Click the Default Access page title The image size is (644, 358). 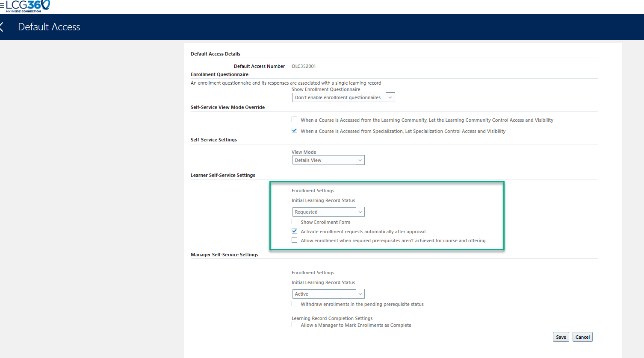(49, 26)
